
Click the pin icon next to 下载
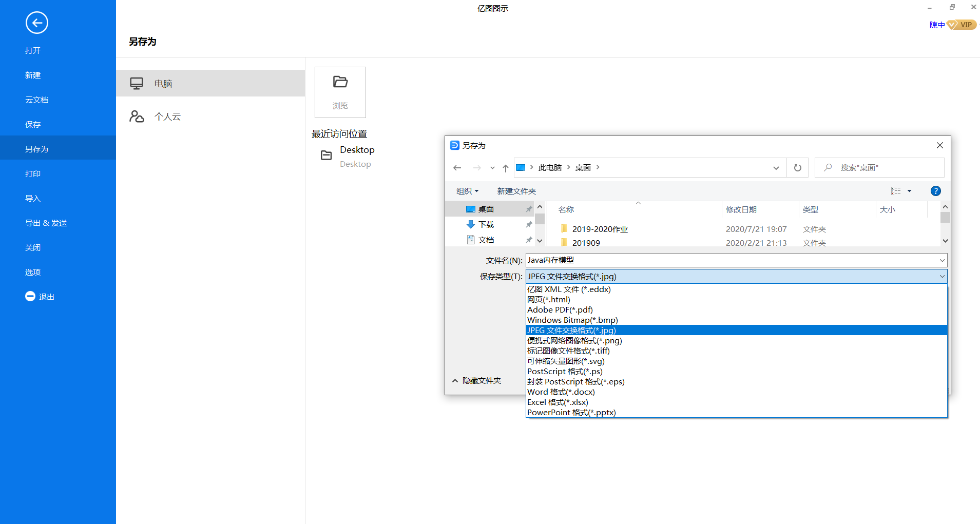coord(529,224)
